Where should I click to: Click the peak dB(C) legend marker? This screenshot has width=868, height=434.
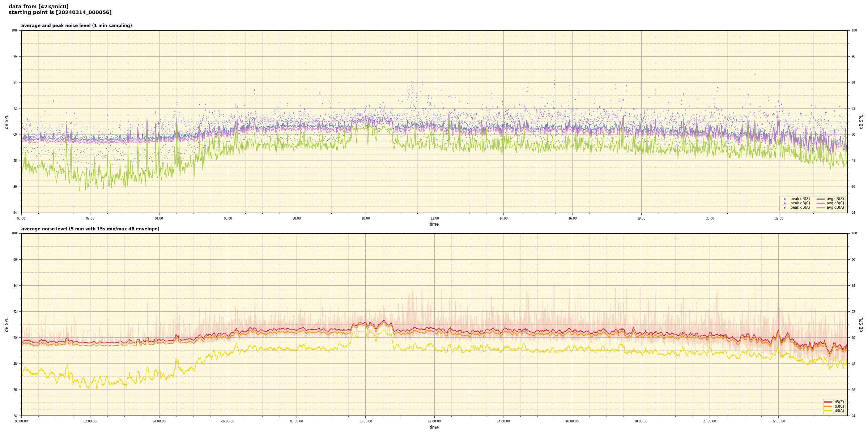click(784, 203)
